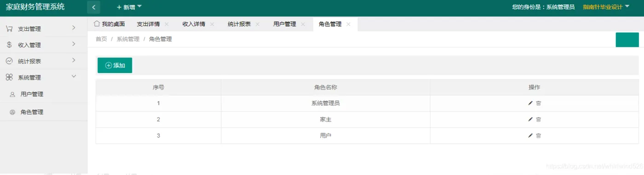Viewport: 644px width, 175px height.
Task: Click the 添加 button
Action: (115, 65)
